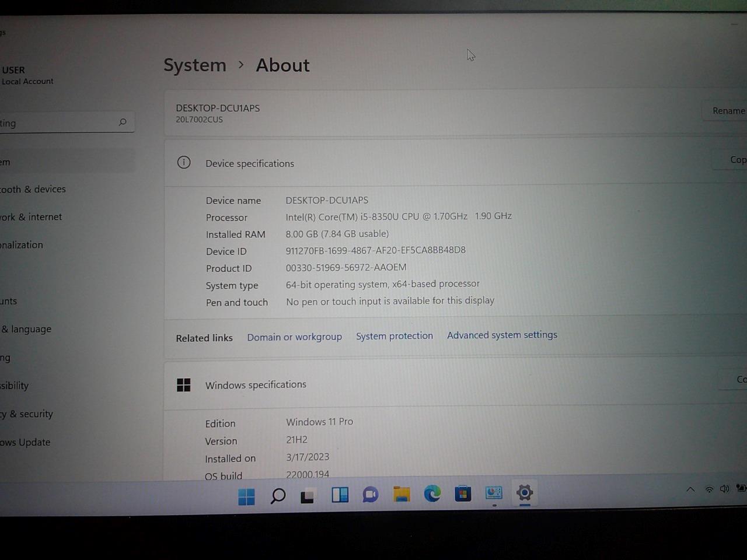Click the Windows specifications logo icon
747x560 pixels.
(x=184, y=385)
